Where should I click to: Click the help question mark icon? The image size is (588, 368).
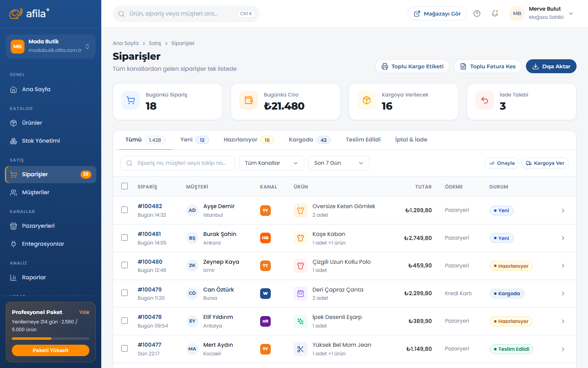coord(477,13)
